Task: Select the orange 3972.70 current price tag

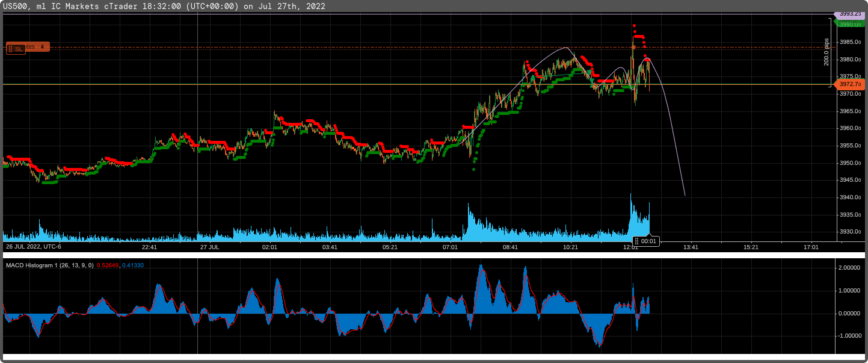Action: (851, 84)
